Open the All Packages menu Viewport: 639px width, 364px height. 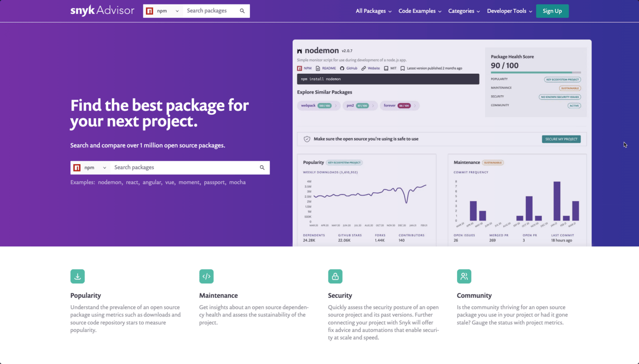pos(373,11)
